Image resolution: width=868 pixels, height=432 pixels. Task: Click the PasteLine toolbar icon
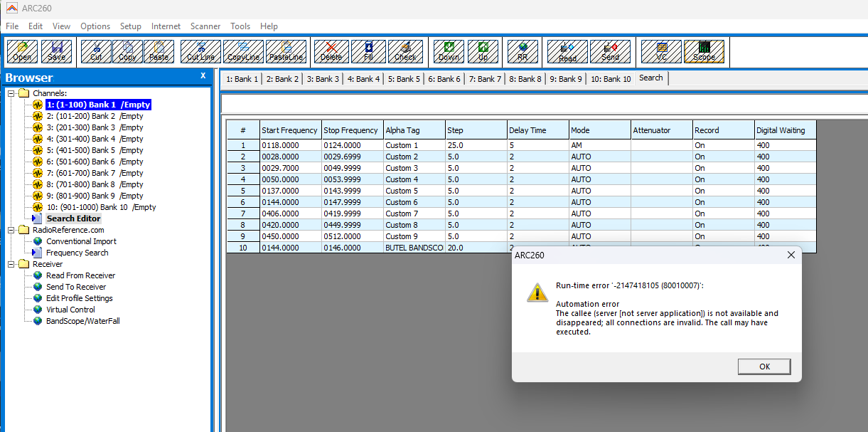pyautogui.click(x=286, y=51)
